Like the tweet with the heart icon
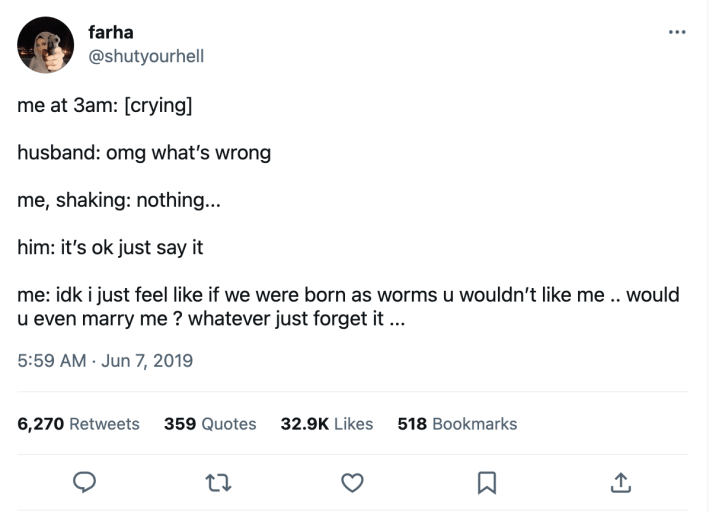The height and width of the screenshot is (512, 709). point(351,483)
